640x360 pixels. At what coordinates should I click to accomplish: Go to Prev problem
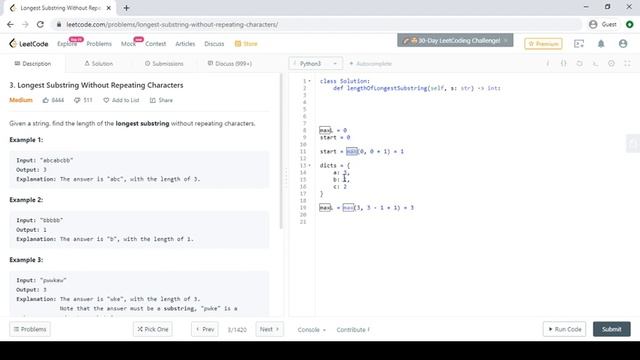205,329
